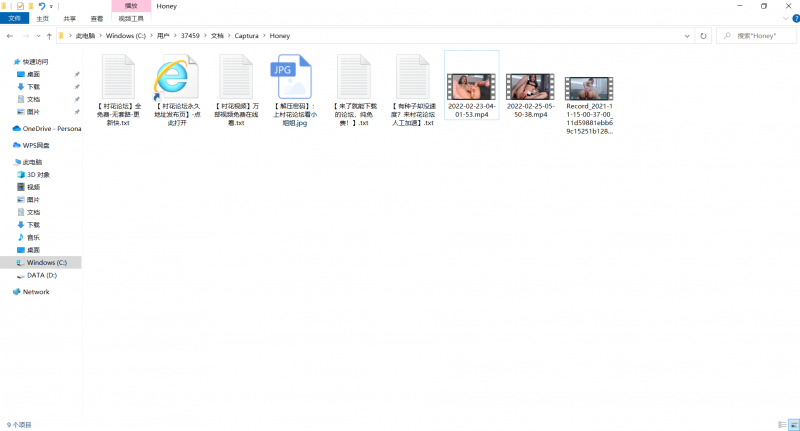Viewport: 800px width, 431px height.
Task: Switch to details view in status bar
Action: (x=781, y=424)
